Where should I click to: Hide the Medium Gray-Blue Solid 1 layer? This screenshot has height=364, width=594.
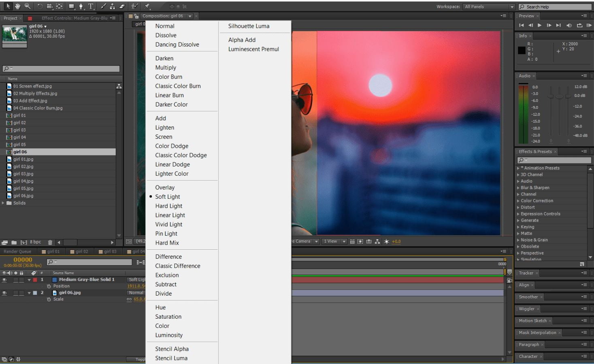pyautogui.click(x=4, y=280)
